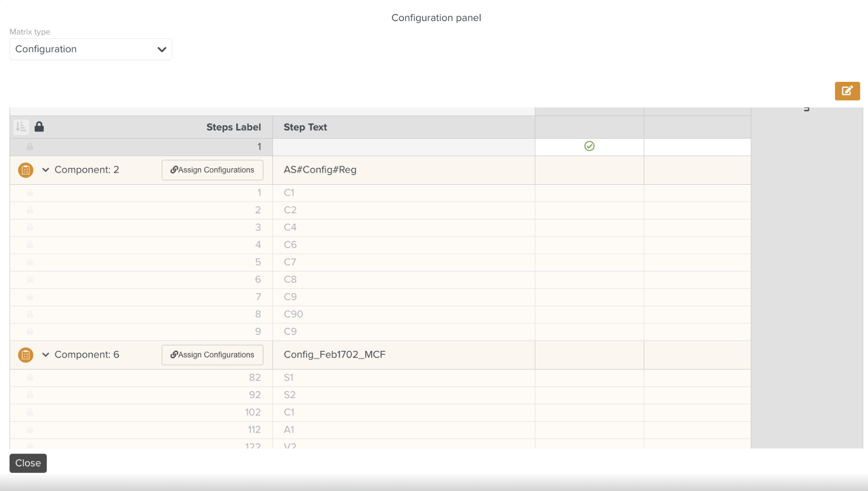868x491 pixels.
Task: Click step text C90
Action: click(294, 314)
